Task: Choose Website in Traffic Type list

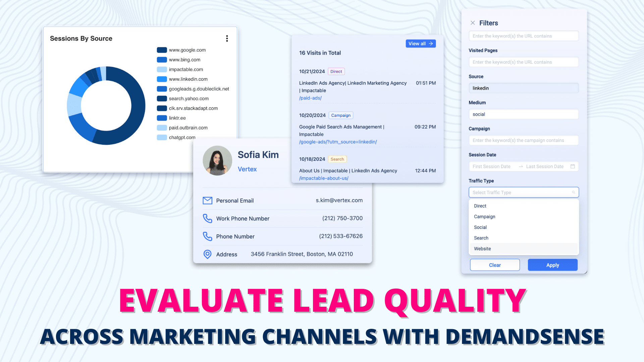Action: tap(524, 249)
